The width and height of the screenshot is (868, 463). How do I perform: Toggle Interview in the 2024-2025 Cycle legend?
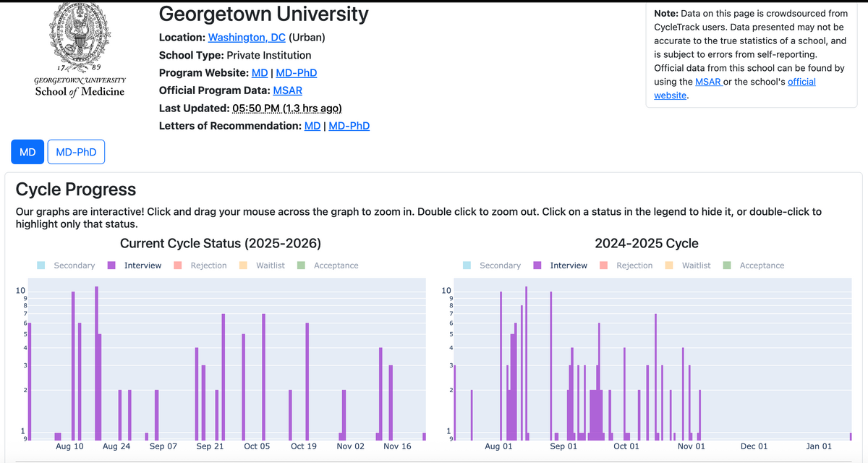[561, 266]
